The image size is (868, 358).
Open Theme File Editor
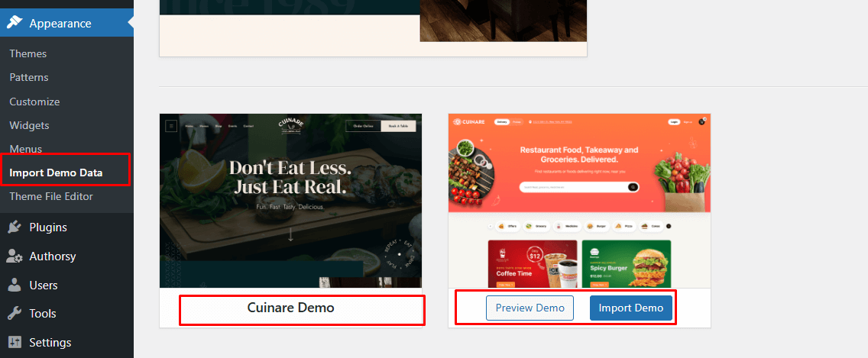pyautogui.click(x=51, y=196)
